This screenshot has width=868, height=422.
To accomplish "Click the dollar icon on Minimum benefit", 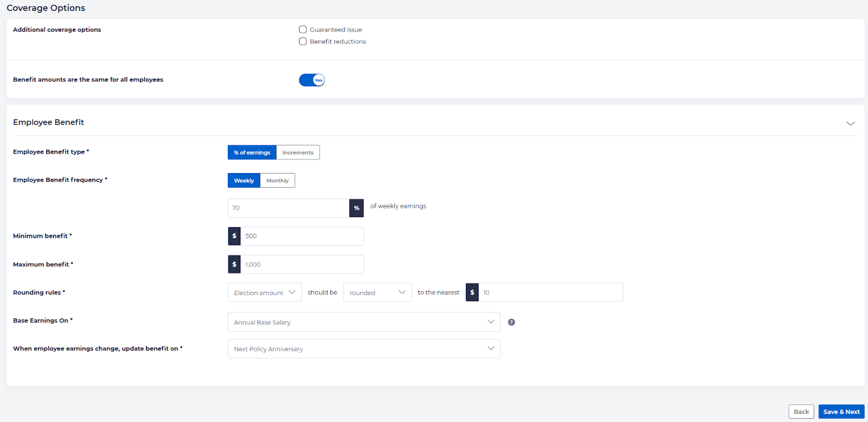I will click(234, 236).
